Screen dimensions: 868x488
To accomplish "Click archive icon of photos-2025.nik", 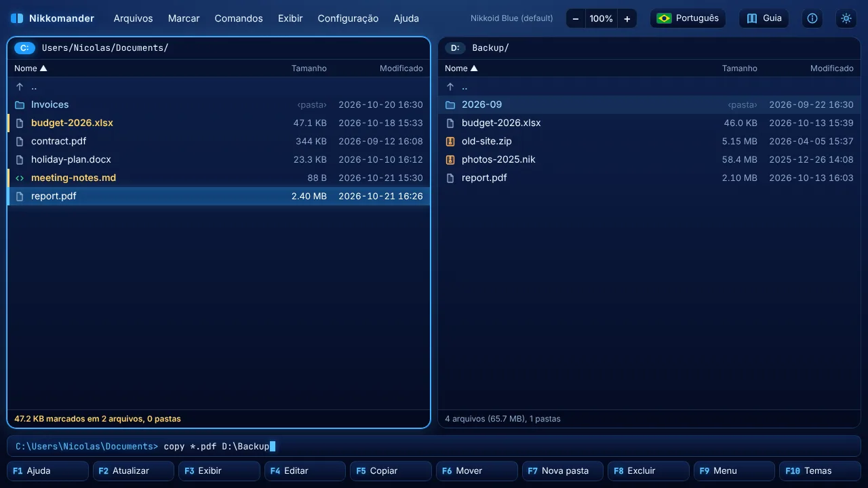I will (x=450, y=160).
